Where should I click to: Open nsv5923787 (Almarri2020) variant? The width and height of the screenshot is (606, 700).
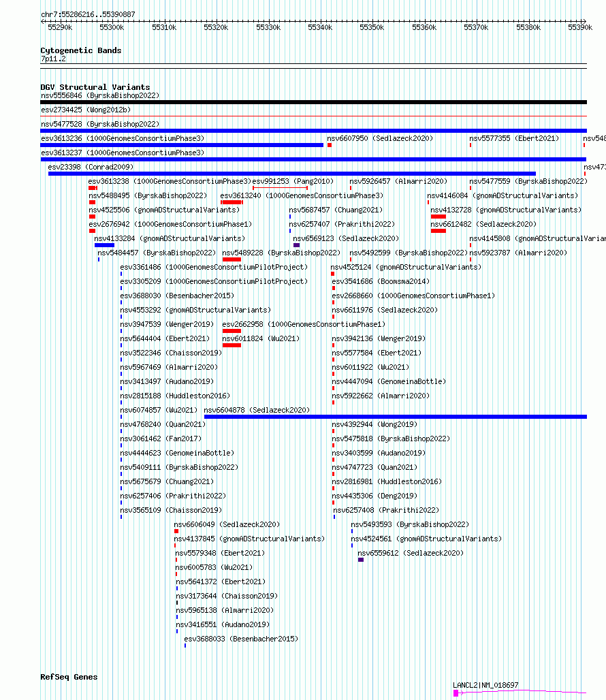point(518,253)
